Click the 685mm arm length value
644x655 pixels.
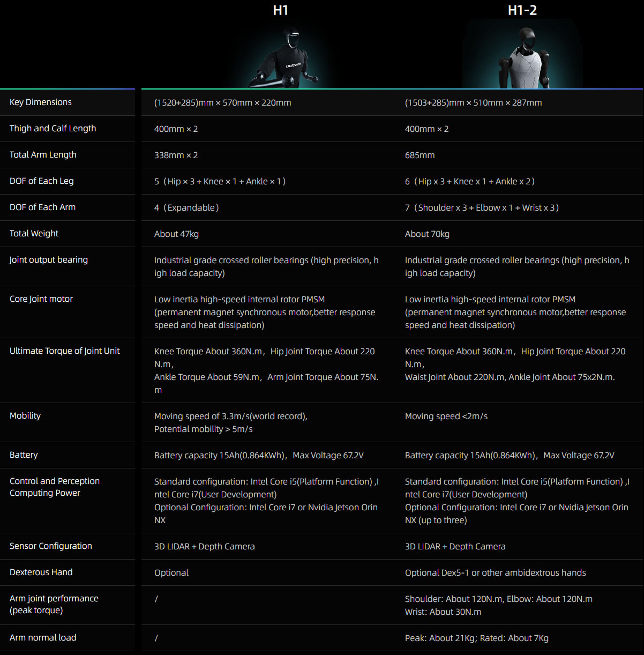tap(420, 155)
